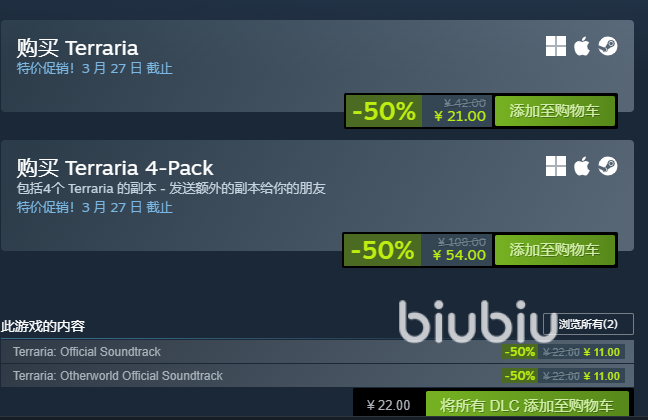This screenshot has height=420, width=648.
Task: Click -50% discount badge for 4-Pack
Action: [x=382, y=250]
